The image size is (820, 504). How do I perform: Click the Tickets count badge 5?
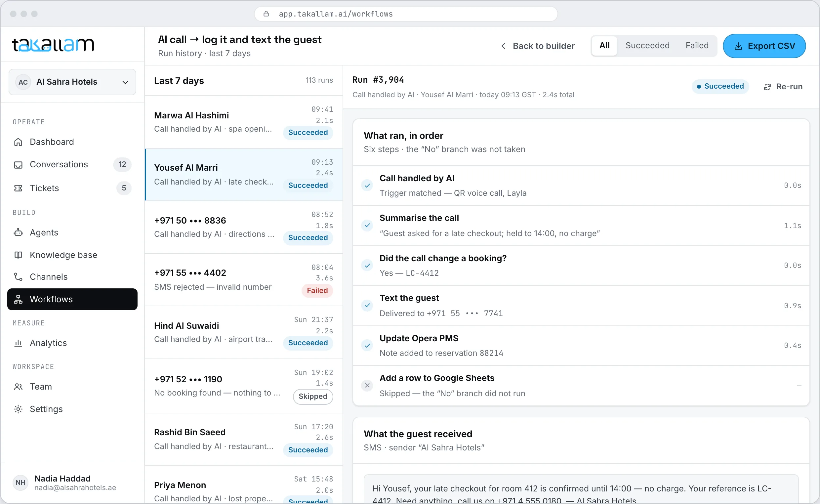(124, 188)
